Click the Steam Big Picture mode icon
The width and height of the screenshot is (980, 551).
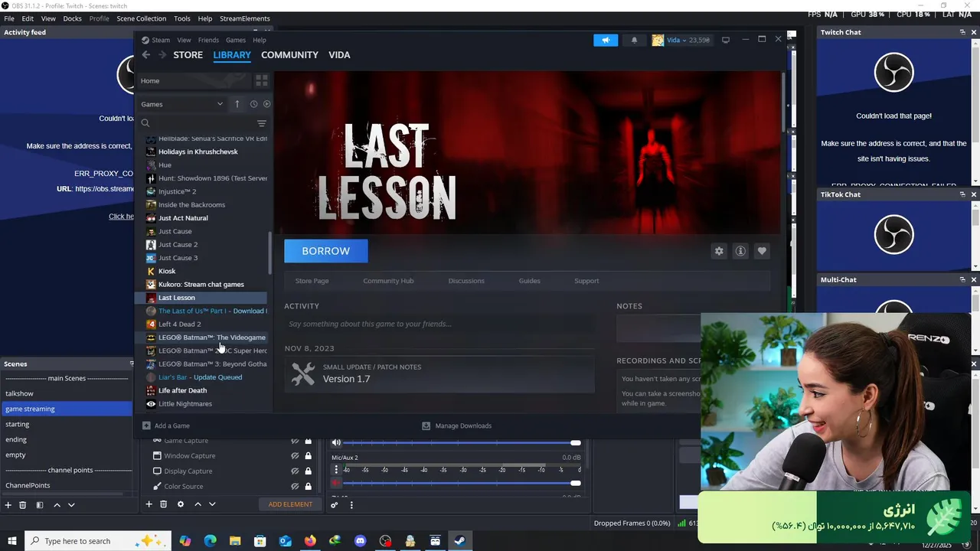coord(726,40)
